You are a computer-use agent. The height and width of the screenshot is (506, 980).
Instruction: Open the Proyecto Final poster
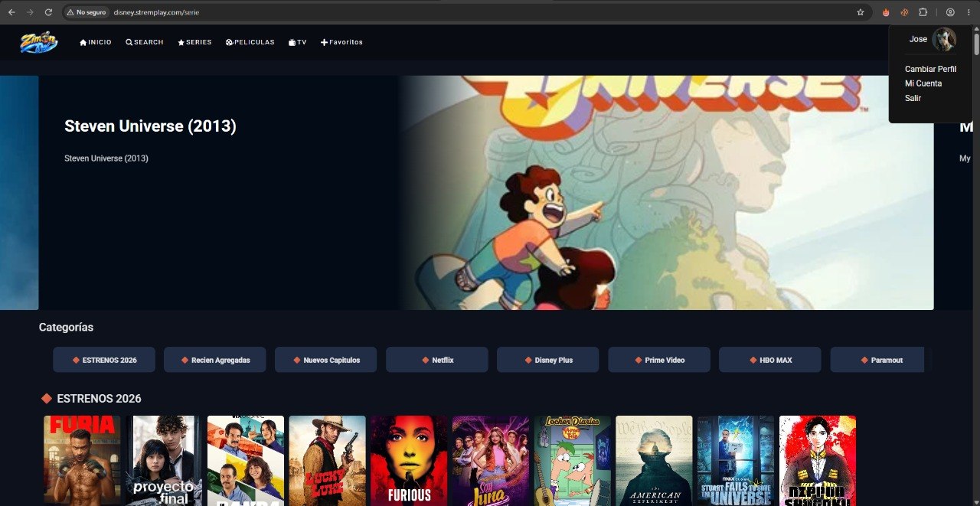pyautogui.click(x=164, y=461)
